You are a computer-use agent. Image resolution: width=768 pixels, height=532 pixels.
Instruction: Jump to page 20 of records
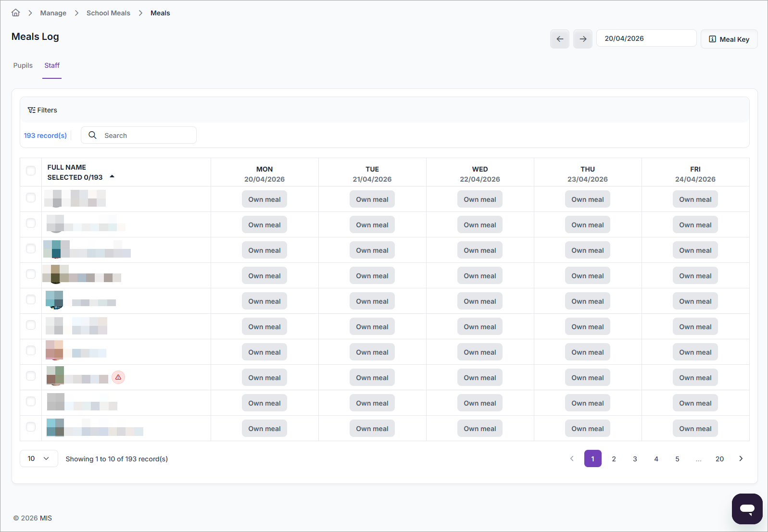click(x=719, y=459)
